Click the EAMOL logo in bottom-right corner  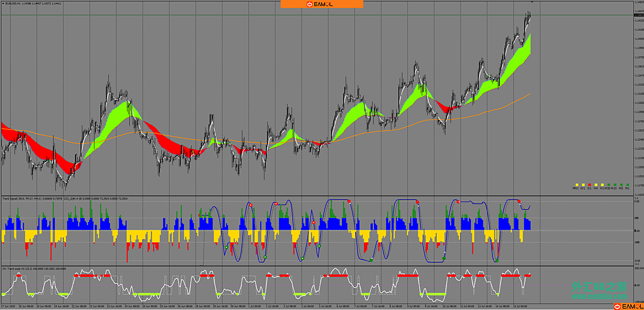click(628, 306)
